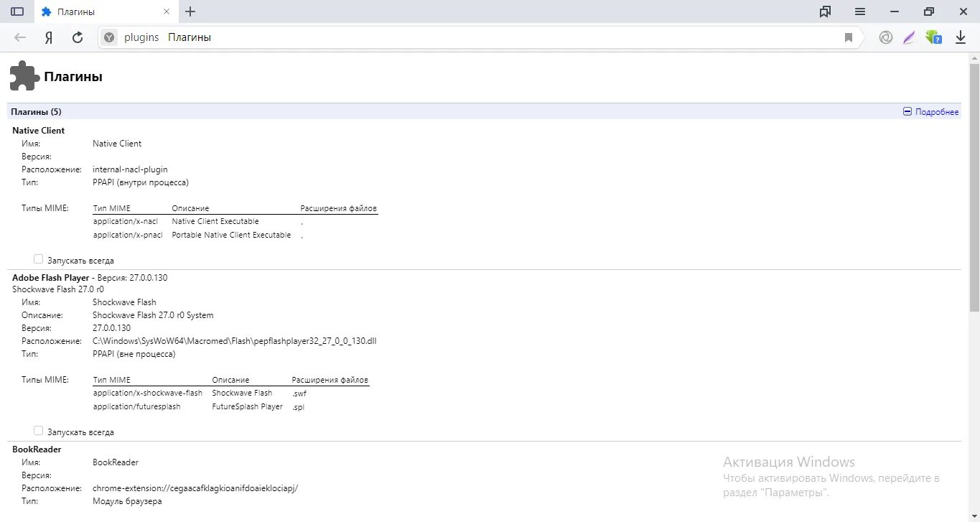The image size is (980, 522).
Task: Click the purple feather extension icon
Action: coord(909,37)
